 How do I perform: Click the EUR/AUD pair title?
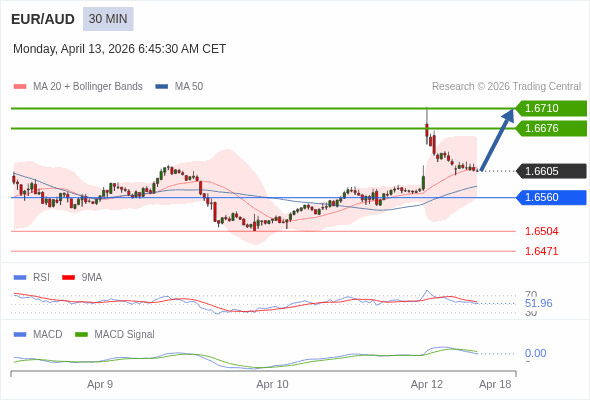[x=43, y=19]
